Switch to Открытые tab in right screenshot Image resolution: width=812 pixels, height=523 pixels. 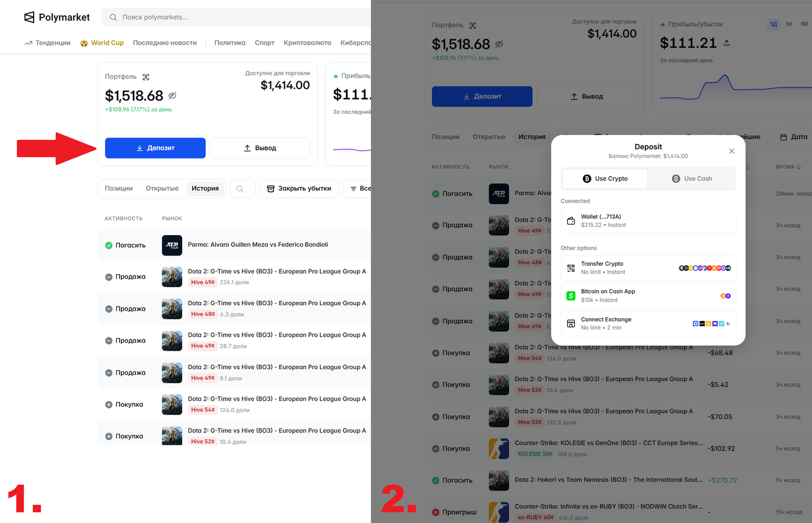click(x=489, y=137)
